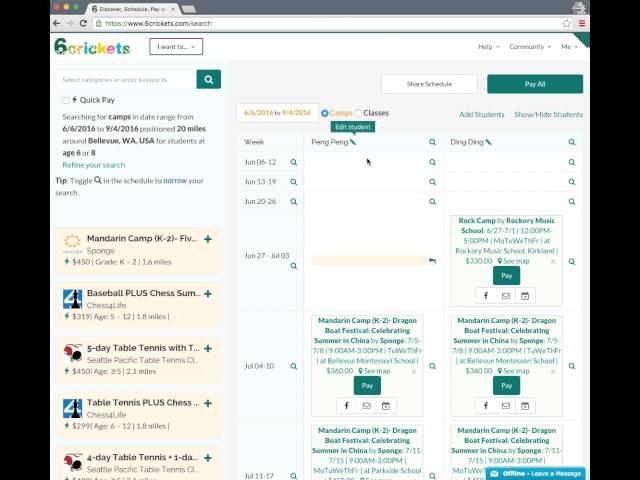Pay for the Rock Camp
The image size is (640, 480).
click(507, 276)
